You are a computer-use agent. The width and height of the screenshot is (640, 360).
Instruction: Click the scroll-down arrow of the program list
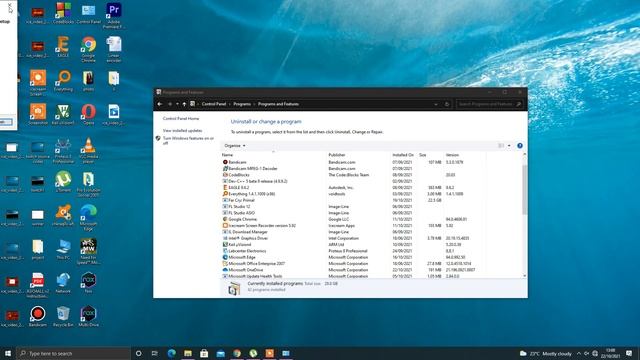[x=524, y=276]
